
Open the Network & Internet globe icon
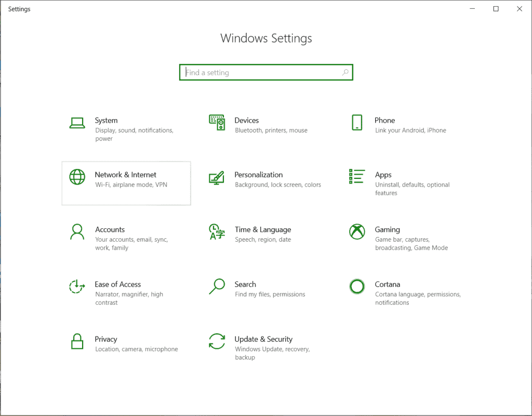click(77, 177)
